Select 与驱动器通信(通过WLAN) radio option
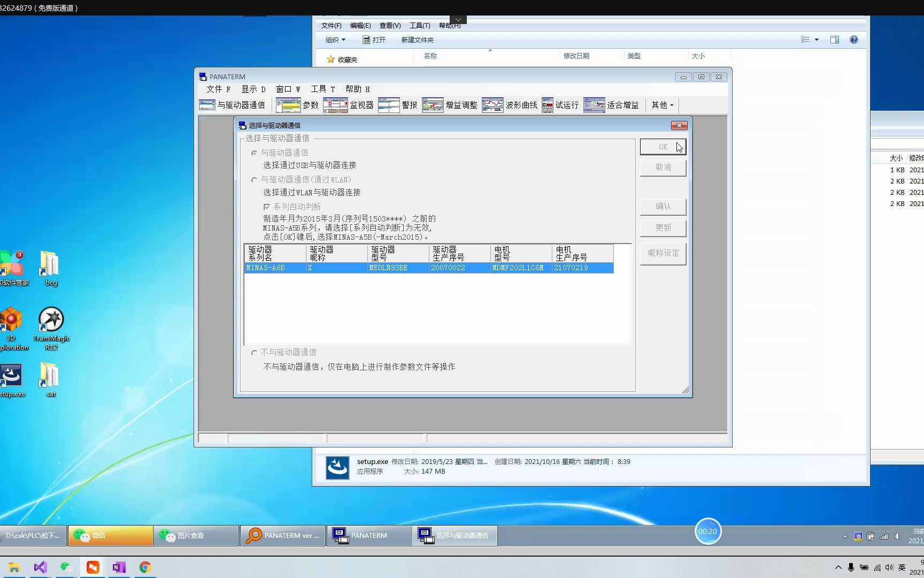This screenshot has height=578, width=924. click(254, 180)
